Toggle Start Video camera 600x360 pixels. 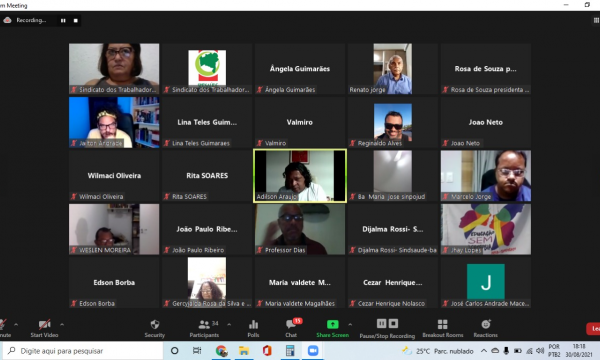(x=44, y=325)
